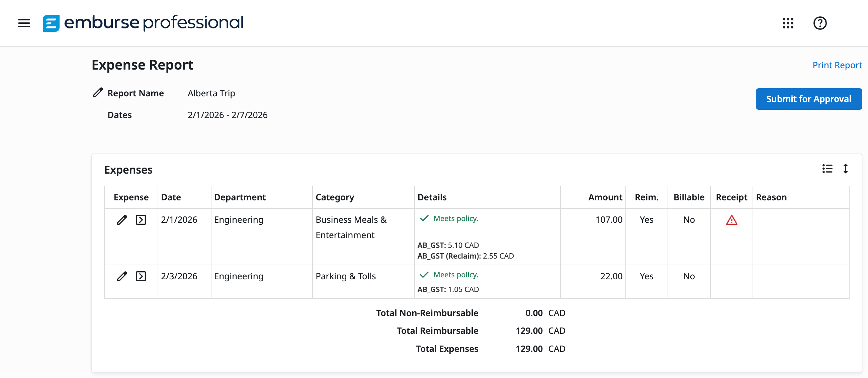The image size is (868, 378).
Task: Edit the report name with the pencil icon
Action: coord(98,93)
